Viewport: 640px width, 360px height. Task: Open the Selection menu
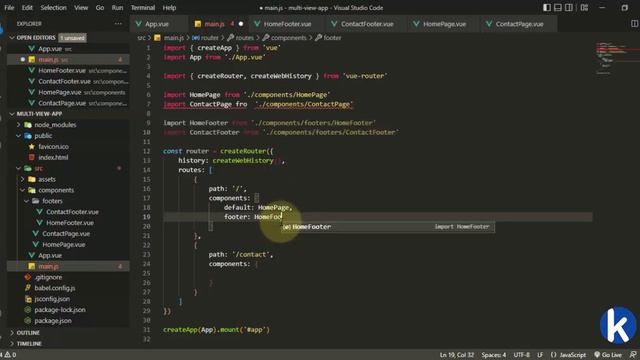(53, 7)
